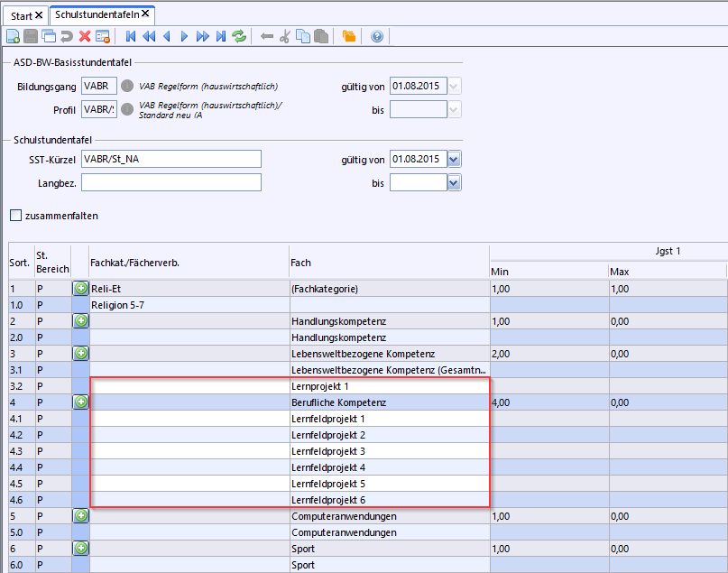This screenshot has width=728, height=573.
Task: Click the red X delete icon
Action: point(85,36)
